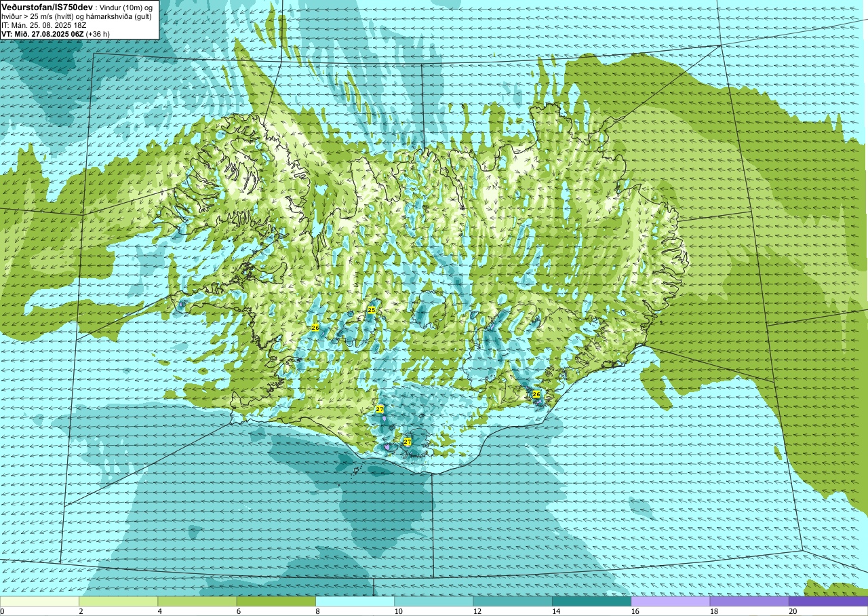Select the 6–8 m/s green legend swatch

click(276, 601)
